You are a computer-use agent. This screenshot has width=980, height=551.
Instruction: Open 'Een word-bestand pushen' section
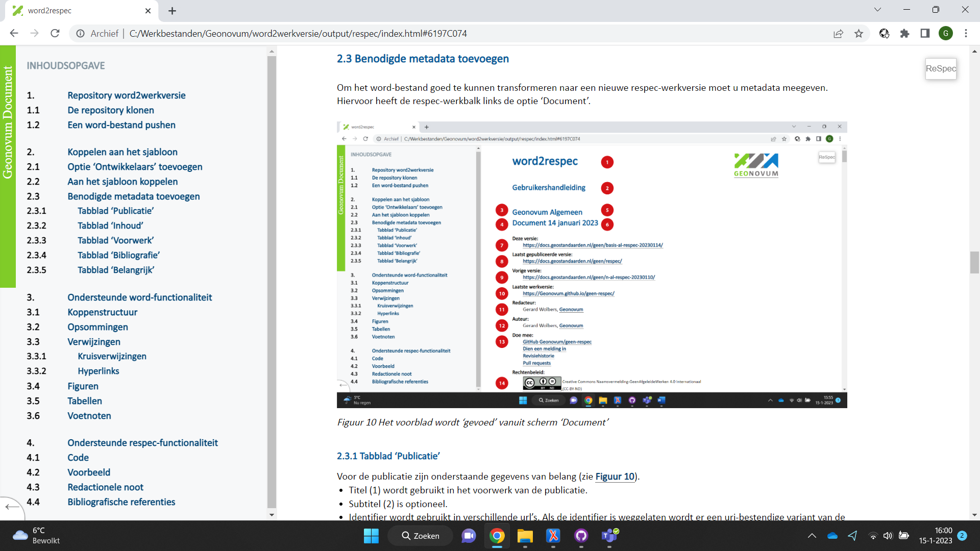(x=121, y=125)
